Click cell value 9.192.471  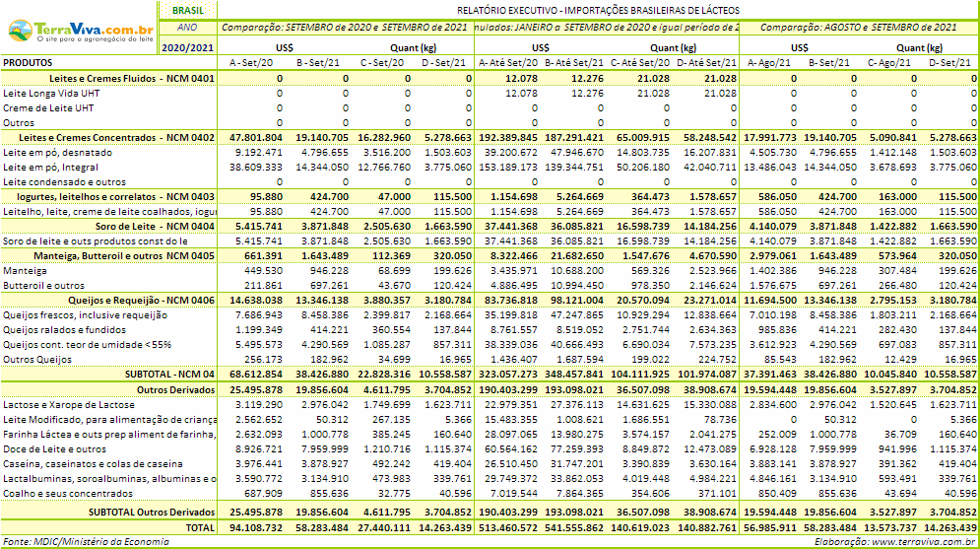tap(259, 153)
